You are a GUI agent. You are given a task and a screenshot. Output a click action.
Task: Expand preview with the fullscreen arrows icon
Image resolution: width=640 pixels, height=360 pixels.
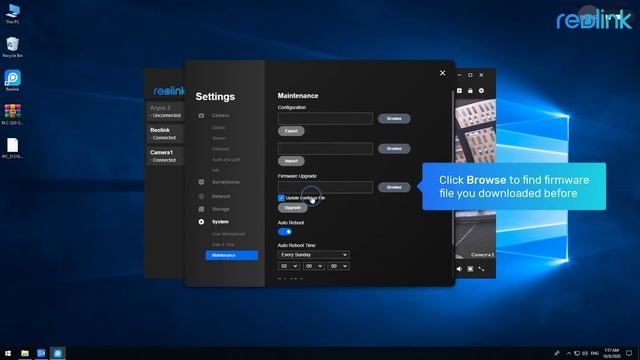point(481,269)
